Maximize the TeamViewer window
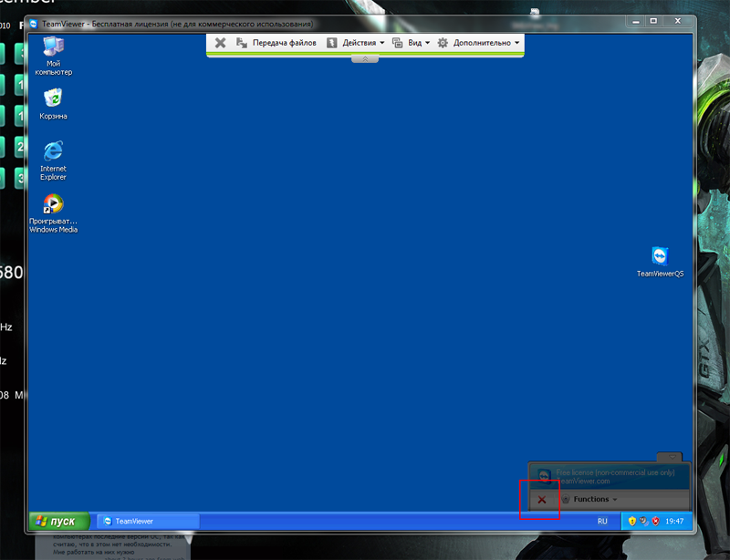This screenshot has height=560, width=730. tap(653, 21)
